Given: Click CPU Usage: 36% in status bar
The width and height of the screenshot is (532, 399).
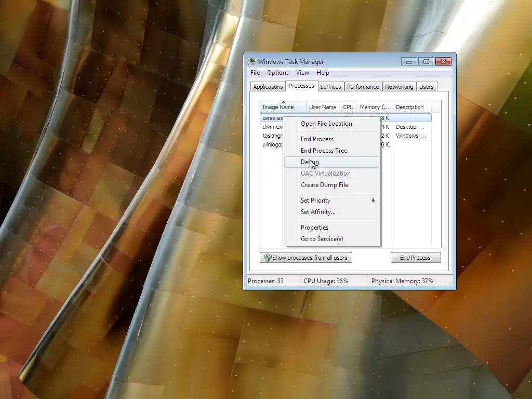Looking at the screenshot, I should [326, 281].
